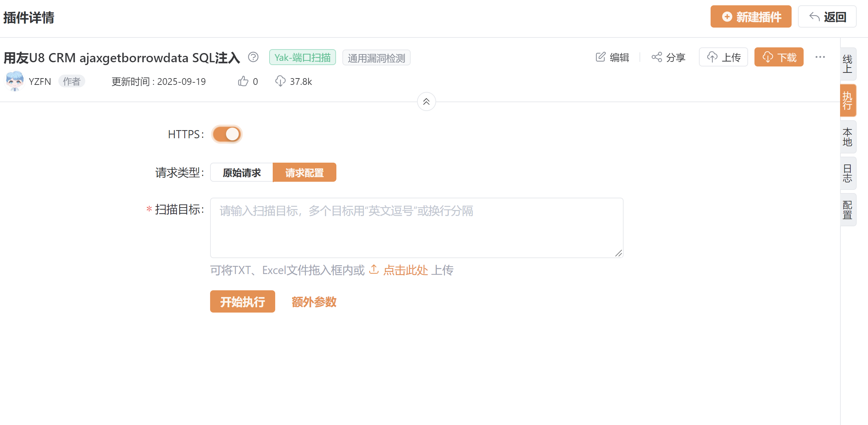Open the 日志 side tab
This screenshot has height=425, width=868.
pos(847,173)
